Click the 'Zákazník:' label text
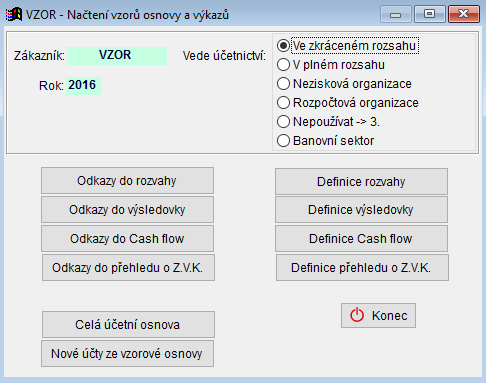Screen dimensions: 486x383 [39, 56]
